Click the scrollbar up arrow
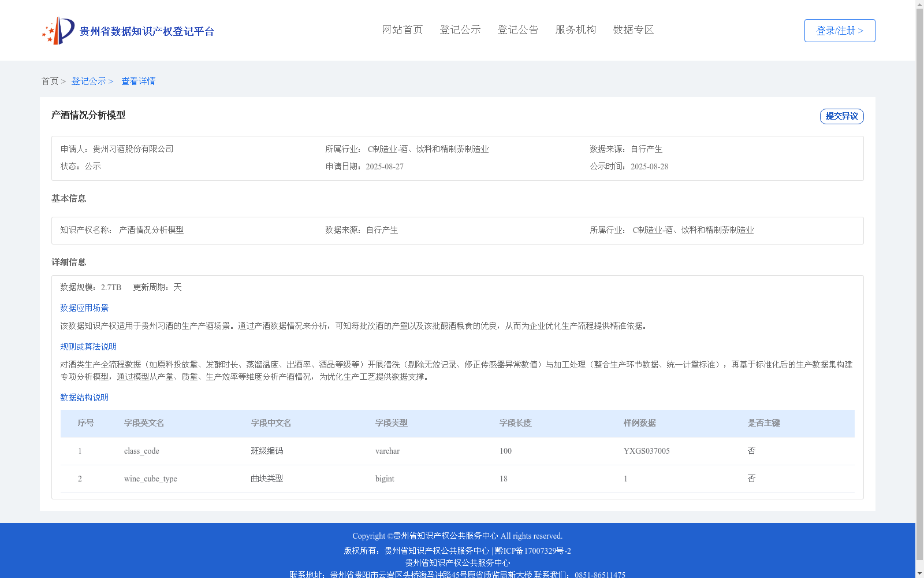 click(920, 4)
